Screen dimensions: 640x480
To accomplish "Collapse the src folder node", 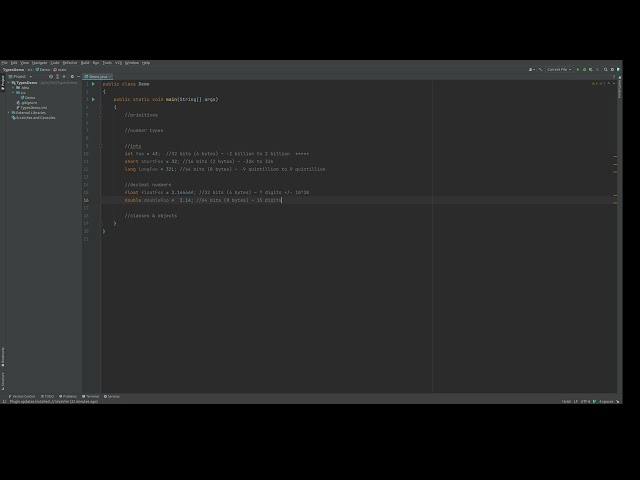I will pos(13,93).
